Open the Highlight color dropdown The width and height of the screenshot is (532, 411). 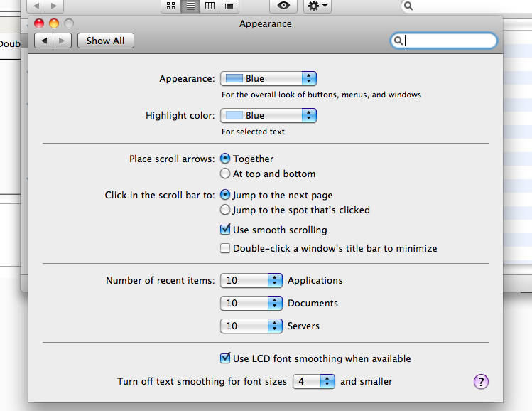(268, 115)
